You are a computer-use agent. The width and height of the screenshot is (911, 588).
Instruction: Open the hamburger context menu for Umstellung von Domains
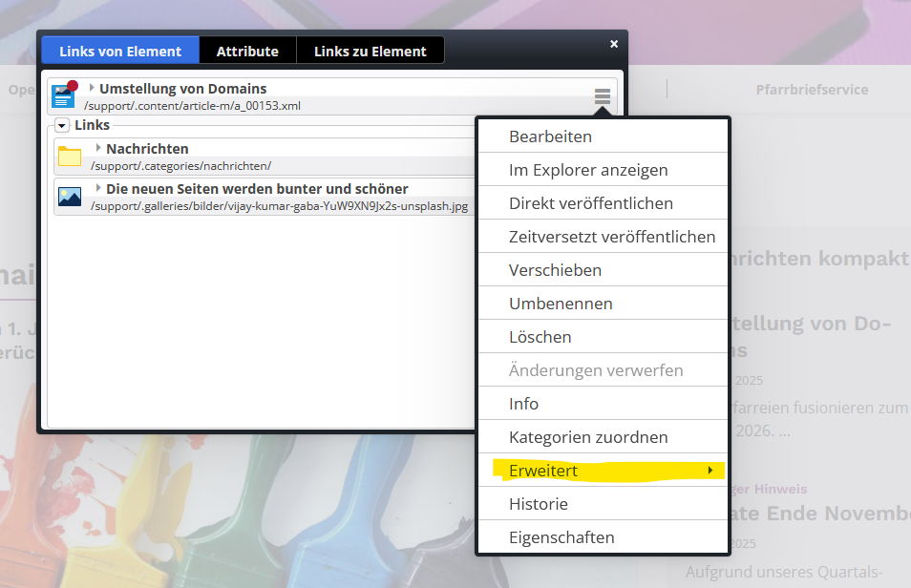coord(601,96)
